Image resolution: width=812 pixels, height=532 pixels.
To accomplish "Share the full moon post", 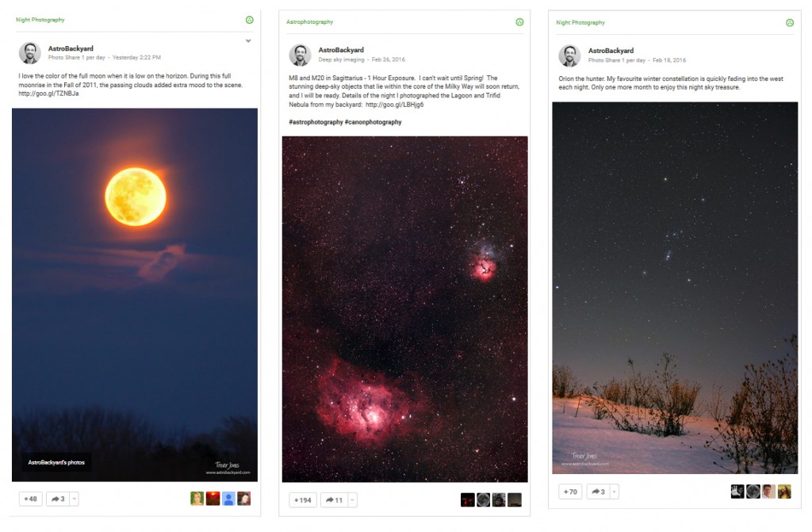I will click(58, 499).
